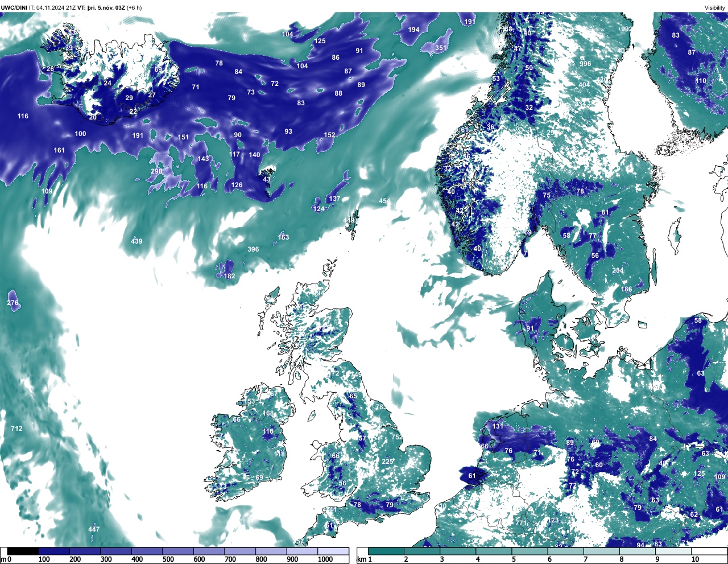The width and height of the screenshot is (728, 564).
Task: Click the '(+6 h)' forecast offset text
Action: point(134,7)
